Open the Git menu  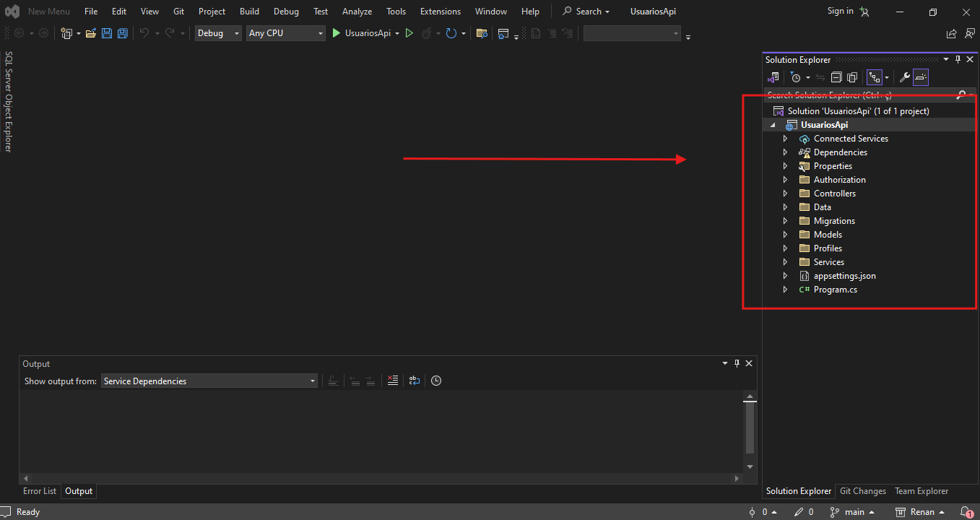coord(179,12)
